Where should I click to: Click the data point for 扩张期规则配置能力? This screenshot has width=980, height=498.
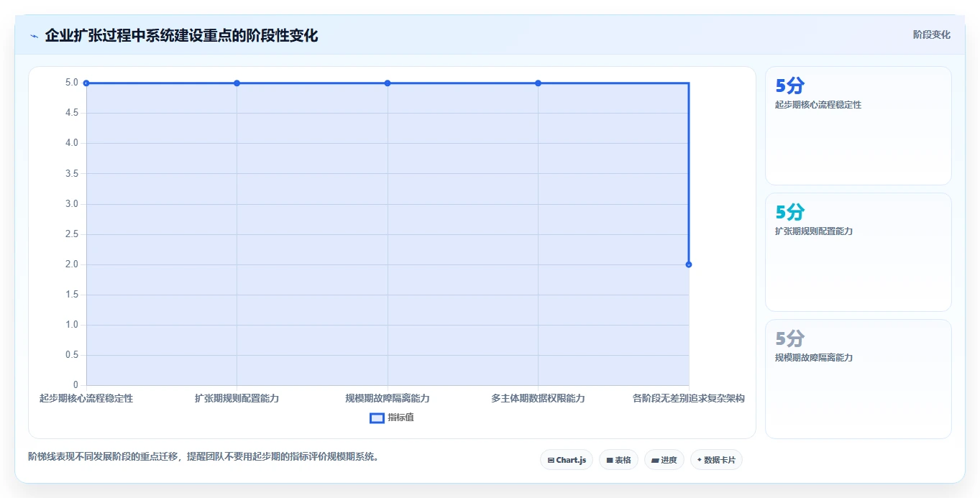pos(237,83)
